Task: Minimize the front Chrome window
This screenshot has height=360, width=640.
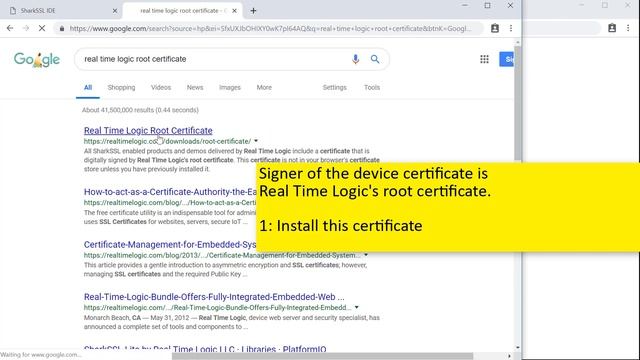Action: tap(464, 6)
